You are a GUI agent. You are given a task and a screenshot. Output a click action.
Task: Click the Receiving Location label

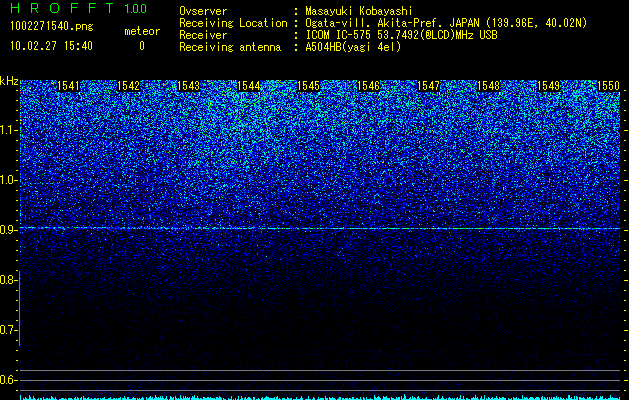233,23
